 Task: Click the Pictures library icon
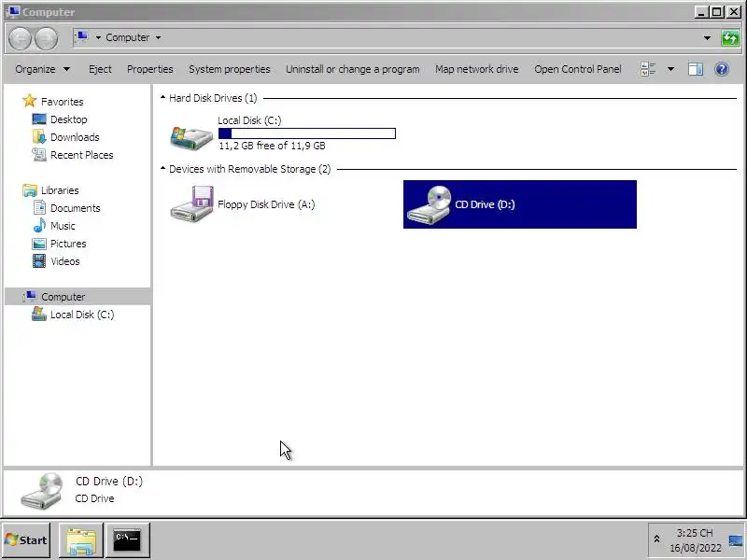[39, 244]
